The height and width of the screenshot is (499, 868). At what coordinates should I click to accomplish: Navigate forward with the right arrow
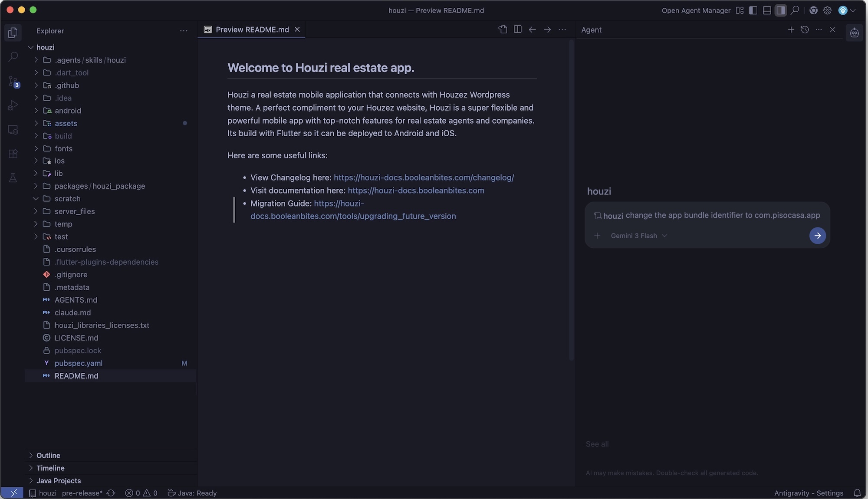click(547, 30)
